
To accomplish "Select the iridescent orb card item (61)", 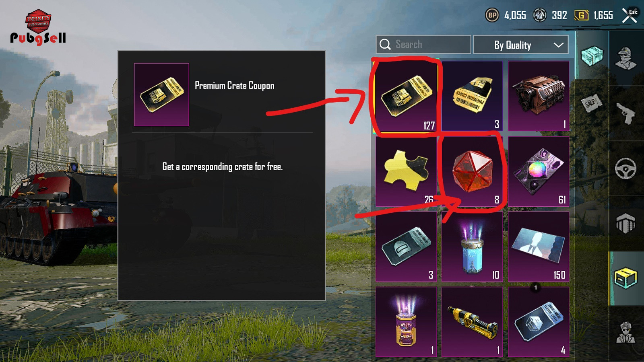I will point(539,171).
